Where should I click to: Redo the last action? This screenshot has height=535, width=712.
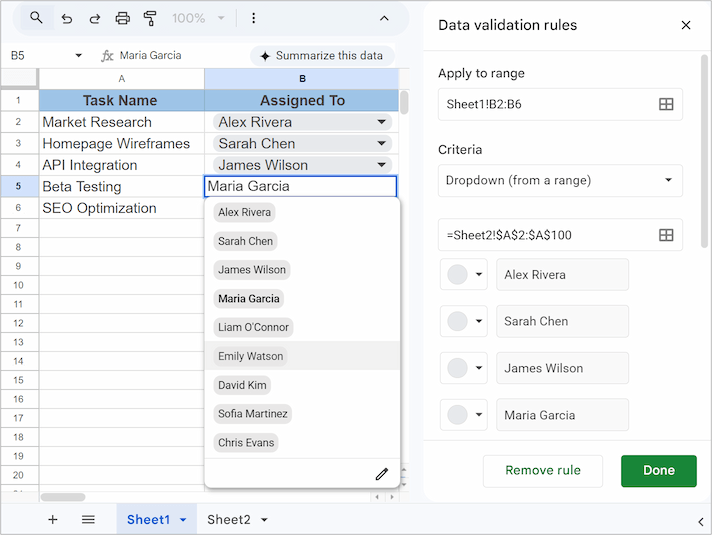[x=94, y=19]
